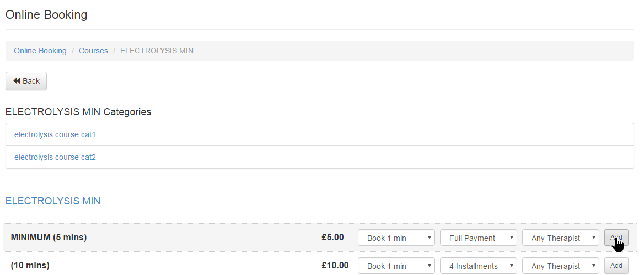Click the £5.00 price label
644x275 pixels.
(332, 238)
